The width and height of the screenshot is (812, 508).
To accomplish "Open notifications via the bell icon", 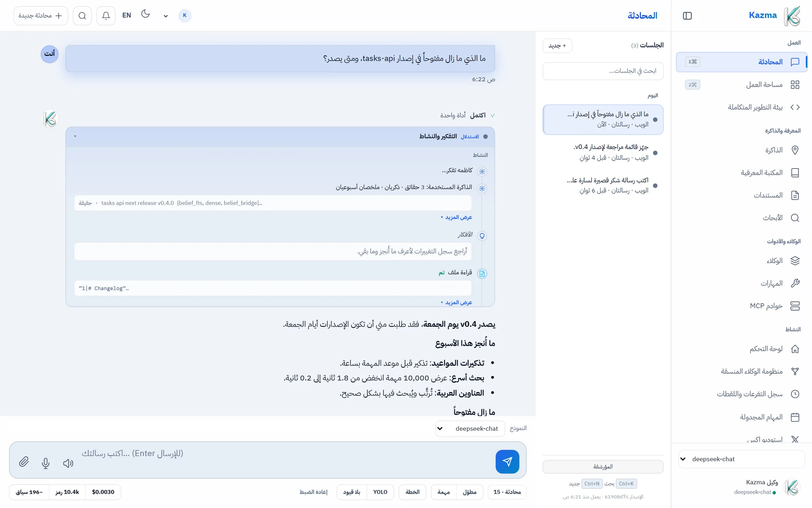I will pos(106,15).
